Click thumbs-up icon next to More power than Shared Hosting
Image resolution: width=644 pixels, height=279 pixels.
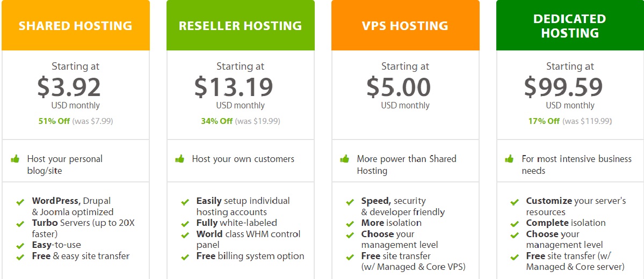tap(345, 159)
